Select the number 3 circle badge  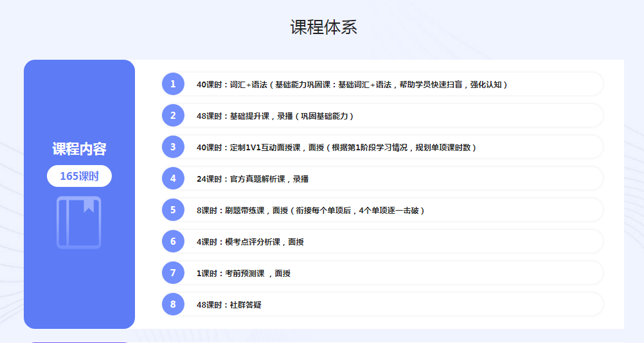(x=173, y=147)
